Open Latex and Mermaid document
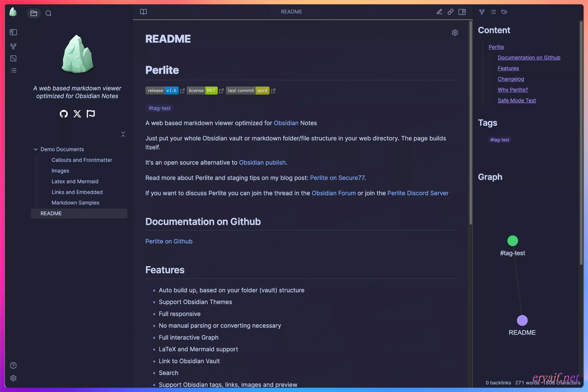Image resolution: width=588 pixels, height=392 pixels. tap(75, 182)
